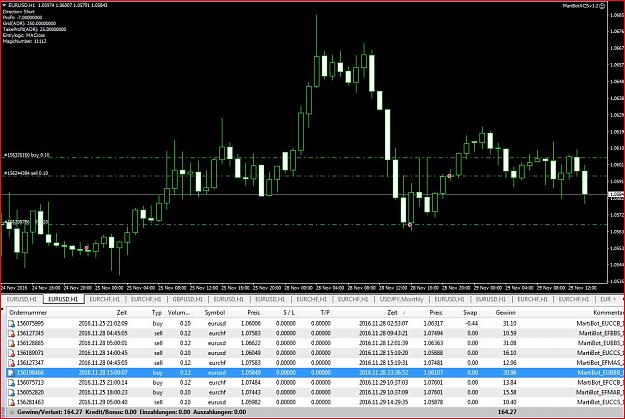Click the sort arrow on the closing Zeit header

tap(404, 313)
